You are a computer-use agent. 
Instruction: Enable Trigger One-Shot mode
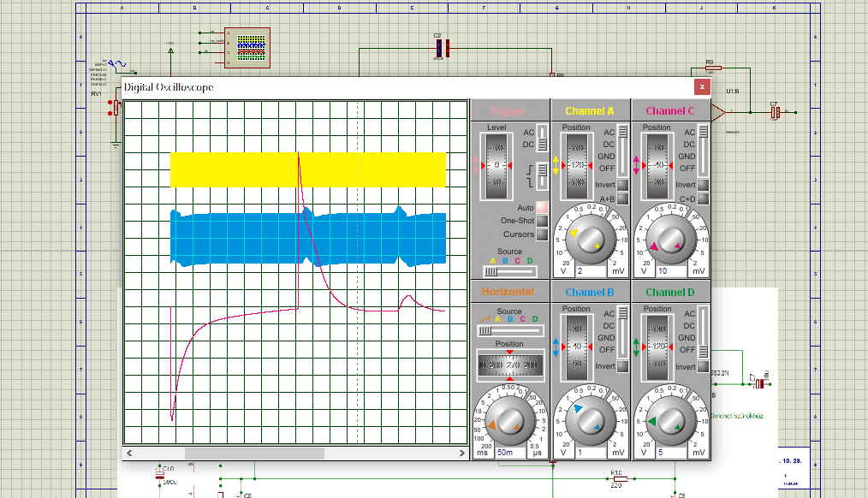(542, 221)
